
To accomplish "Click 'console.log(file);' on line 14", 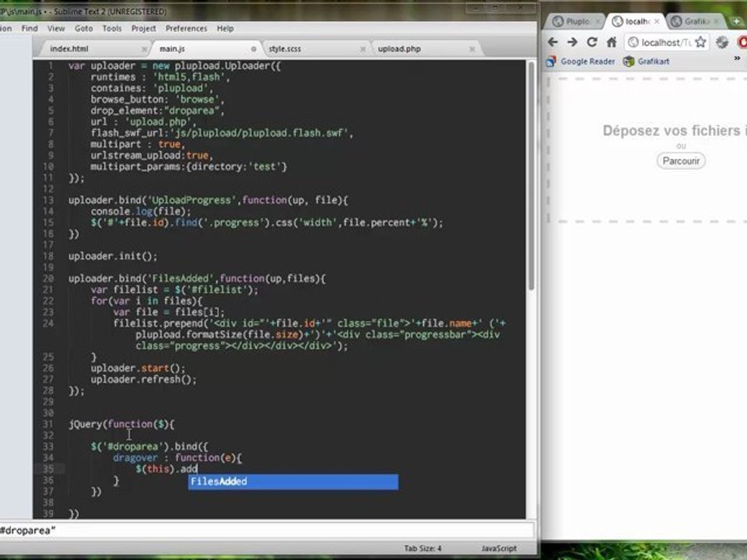I will point(141,212).
